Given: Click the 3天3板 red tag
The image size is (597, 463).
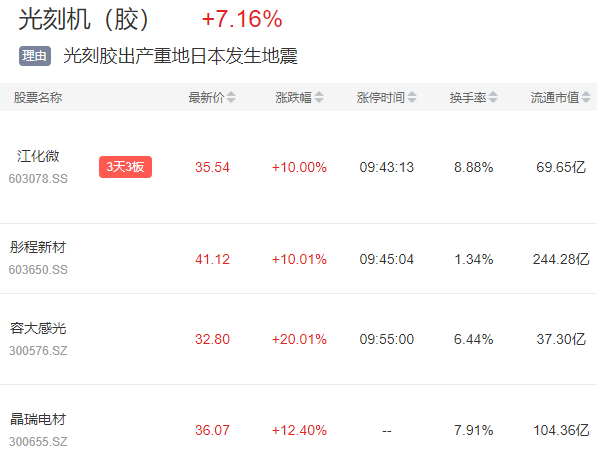Looking at the screenshot, I should [x=125, y=167].
